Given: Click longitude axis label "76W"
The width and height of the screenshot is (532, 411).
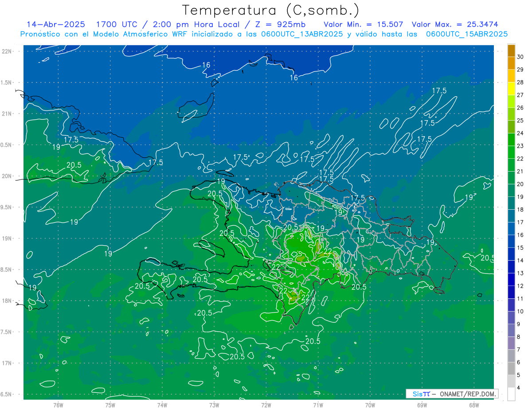Looking at the screenshot, I should coord(58,405).
